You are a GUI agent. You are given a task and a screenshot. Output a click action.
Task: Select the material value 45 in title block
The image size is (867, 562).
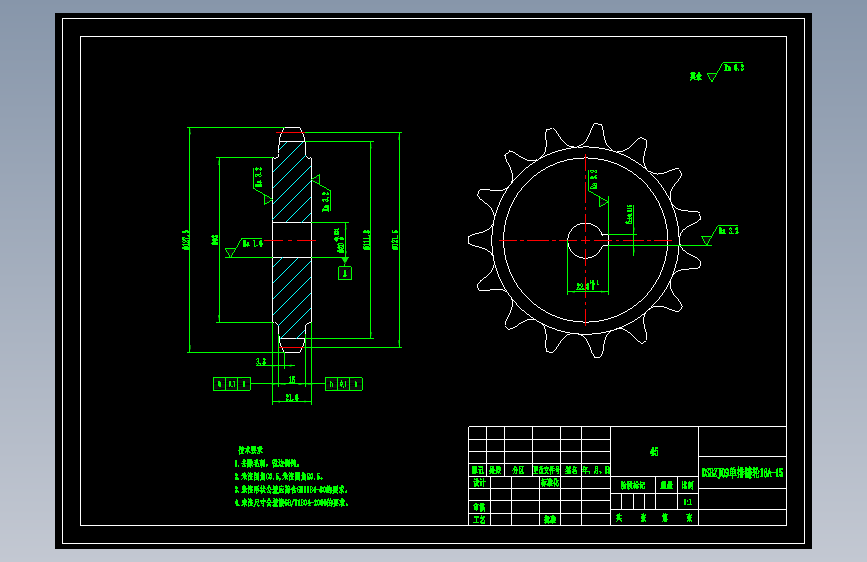654,451
